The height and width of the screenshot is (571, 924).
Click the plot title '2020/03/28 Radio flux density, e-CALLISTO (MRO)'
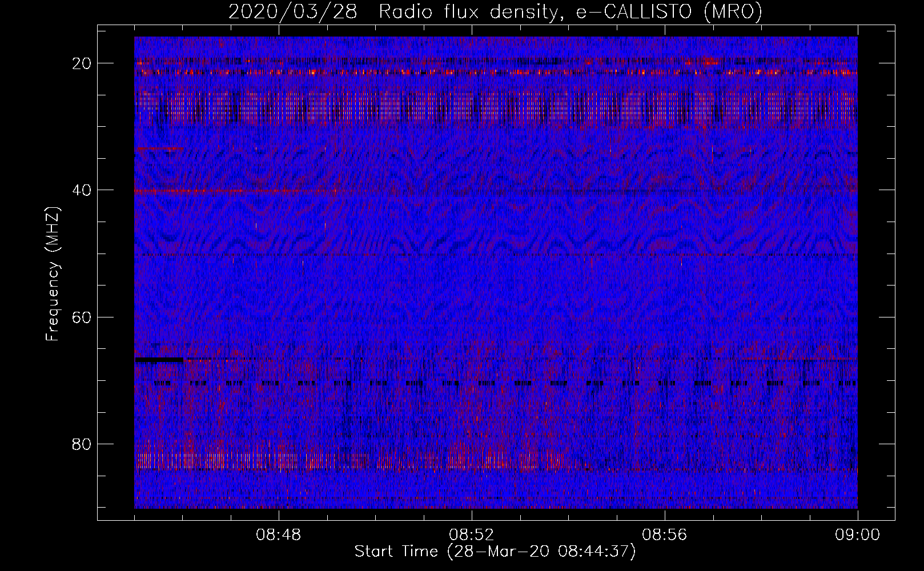(495, 11)
